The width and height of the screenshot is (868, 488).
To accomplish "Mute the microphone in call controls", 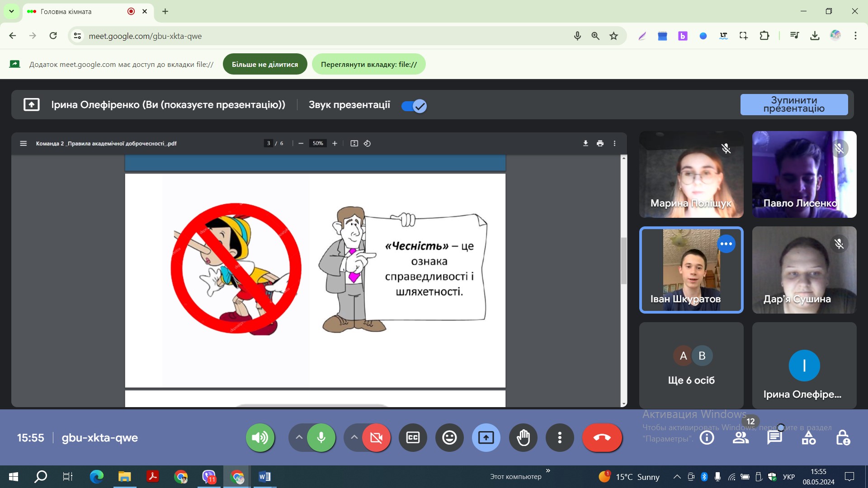I will [x=321, y=437].
